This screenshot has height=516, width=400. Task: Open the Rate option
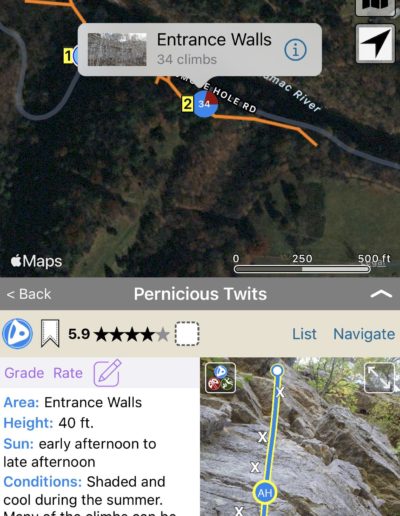click(68, 373)
